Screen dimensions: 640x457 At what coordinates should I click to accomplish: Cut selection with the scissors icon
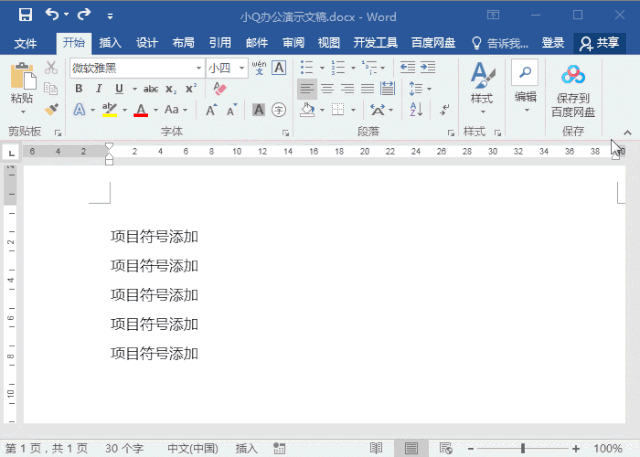[51, 68]
